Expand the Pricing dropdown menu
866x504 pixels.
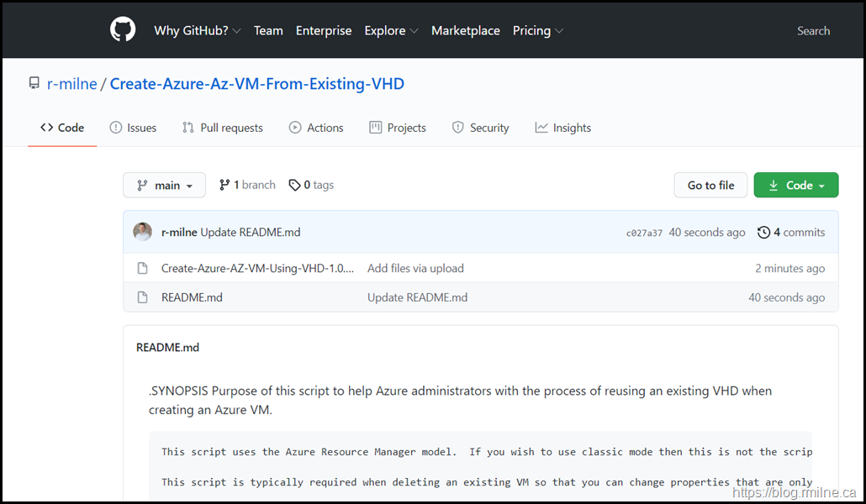[538, 31]
